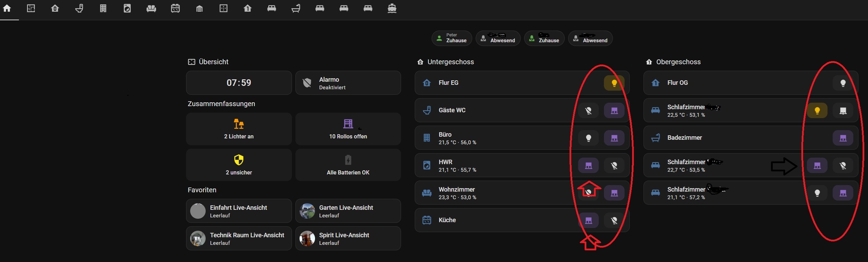
Task: Open the toilet view tab in top bar
Action: pos(79,8)
